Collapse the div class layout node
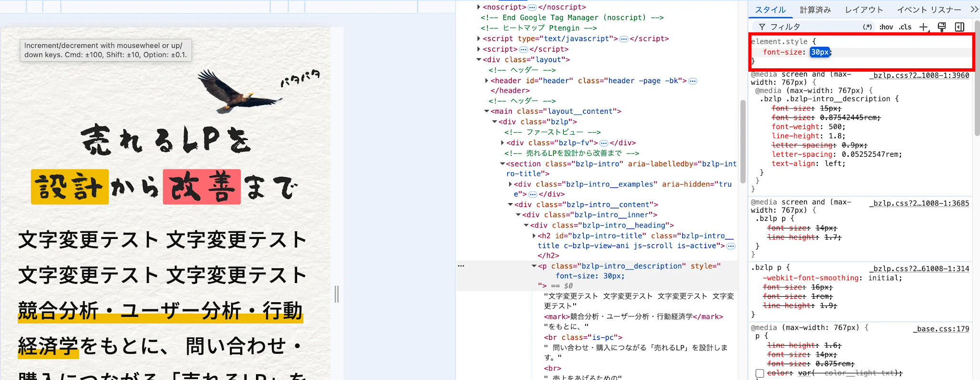Screen dimensions: 980x380 click(479, 60)
